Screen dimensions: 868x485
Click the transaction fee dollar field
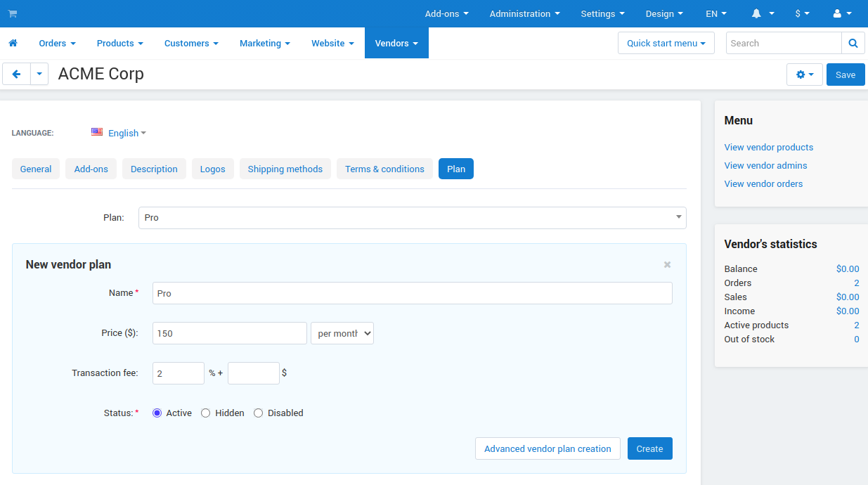pyautogui.click(x=254, y=373)
